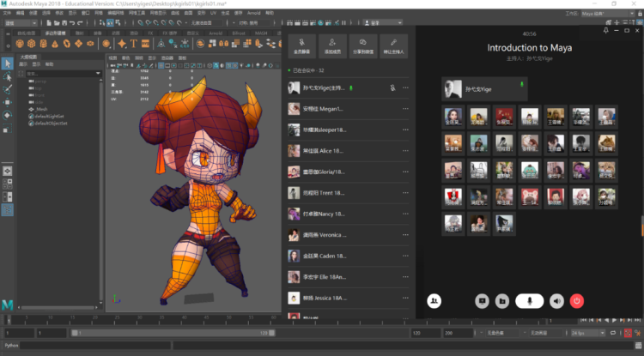Open the workspace dropdown Maya 经典

point(607,14)
